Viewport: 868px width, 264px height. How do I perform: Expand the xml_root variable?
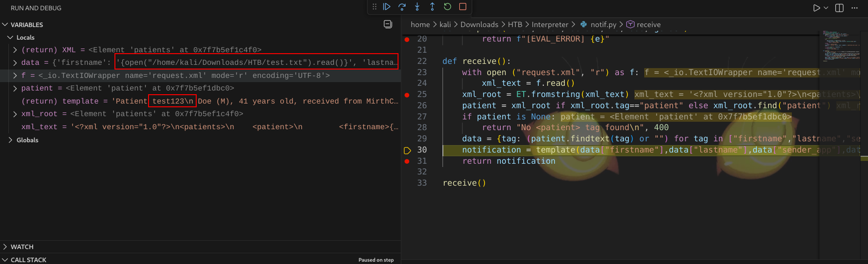point(15,114)
